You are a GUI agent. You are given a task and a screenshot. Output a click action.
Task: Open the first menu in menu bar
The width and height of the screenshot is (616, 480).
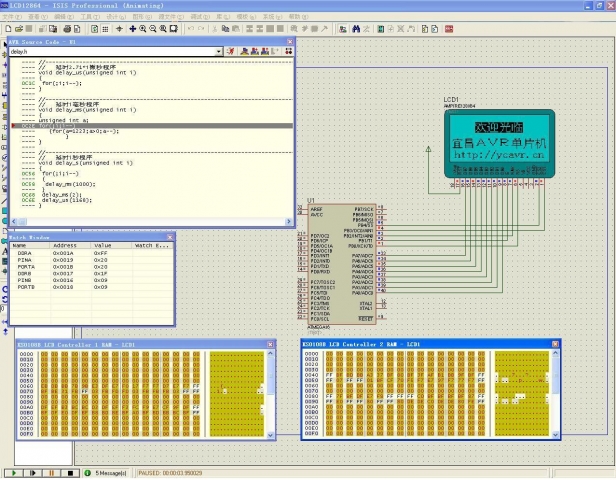pos(10,17)
